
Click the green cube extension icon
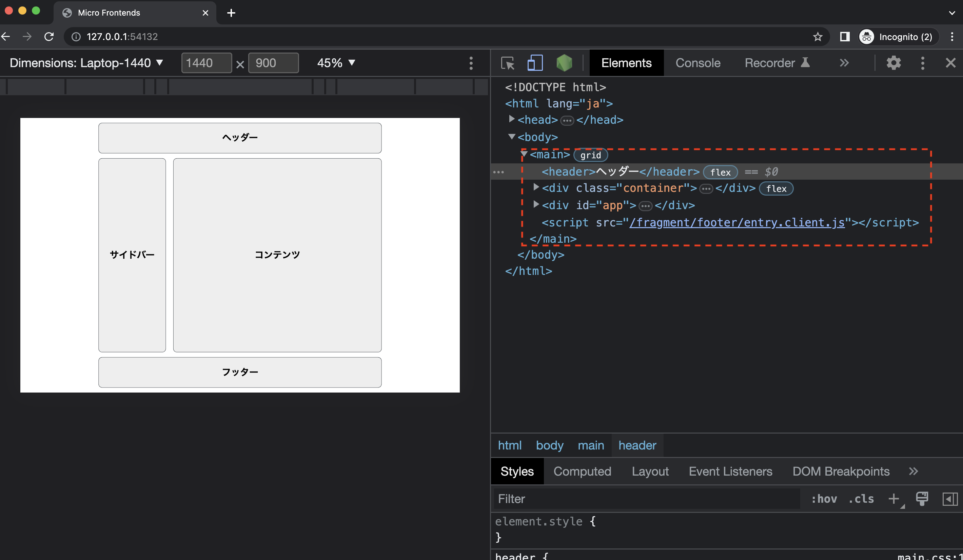(x=564, y=63)
